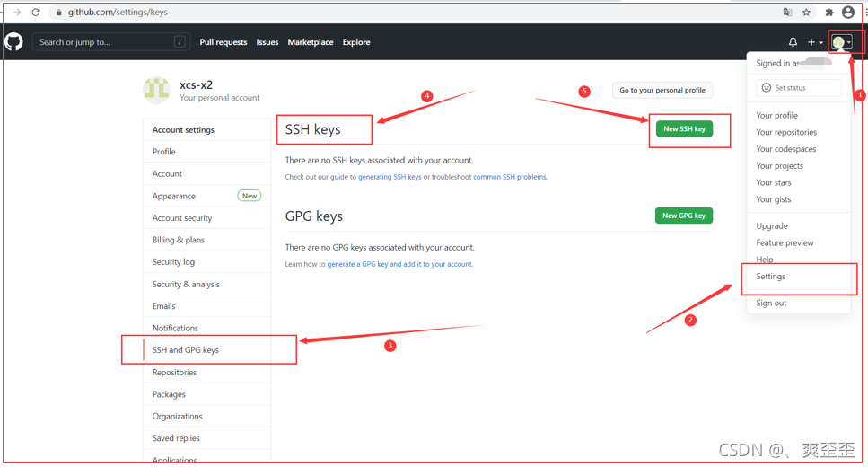Open the generating SSH keys guide link

390,177
